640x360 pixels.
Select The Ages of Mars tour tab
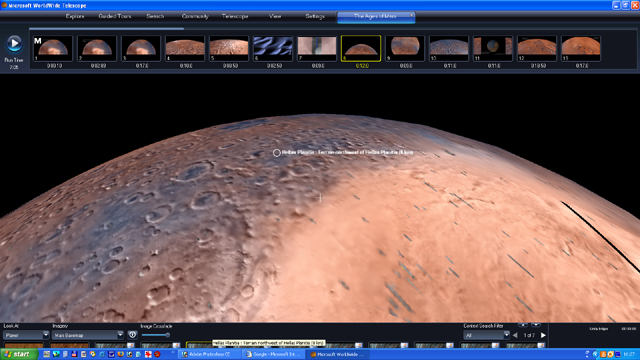375,16
